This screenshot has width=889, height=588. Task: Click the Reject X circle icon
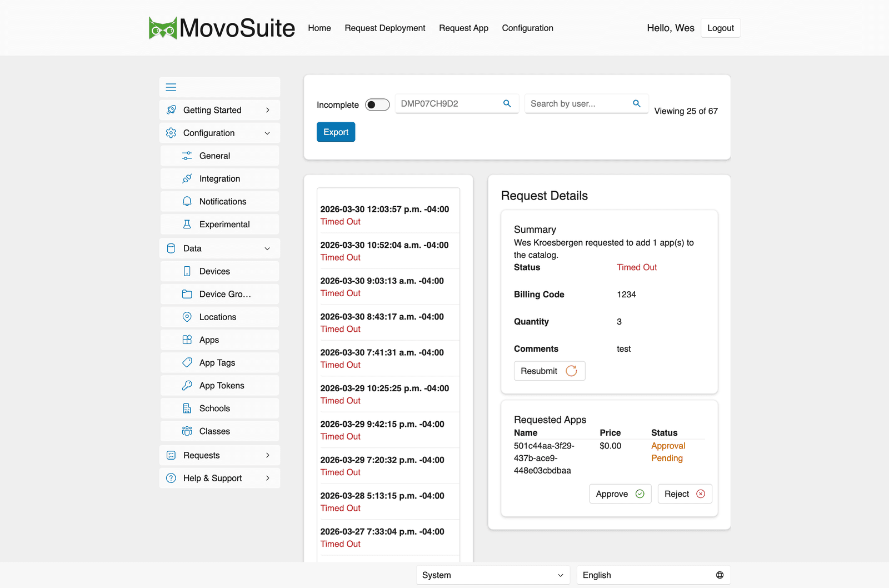701,494
